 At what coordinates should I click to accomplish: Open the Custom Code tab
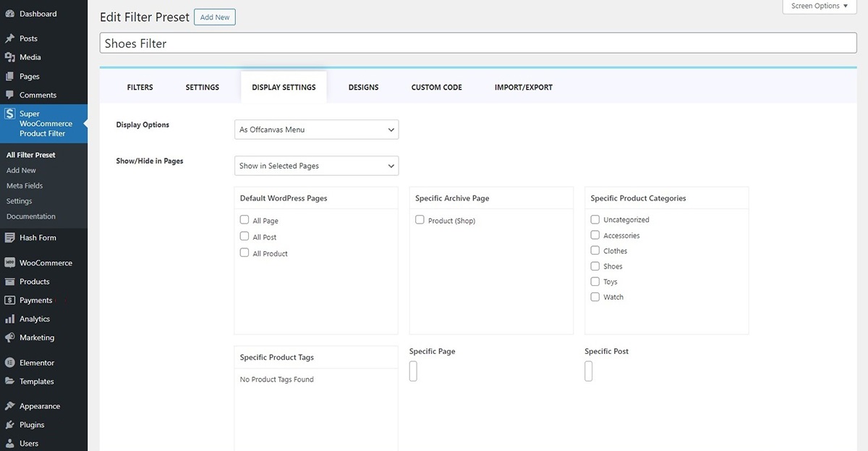tap(437, 88)
